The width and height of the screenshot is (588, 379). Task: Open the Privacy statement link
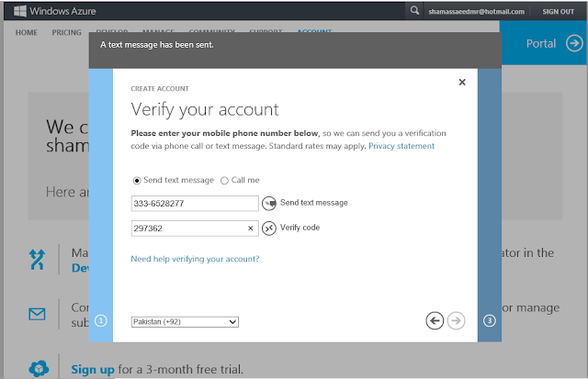401,146
